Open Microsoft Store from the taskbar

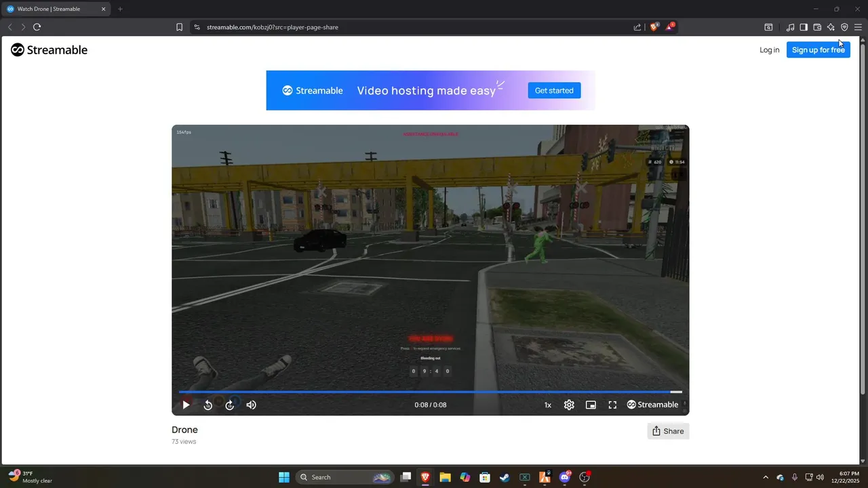tap(485, 477)
